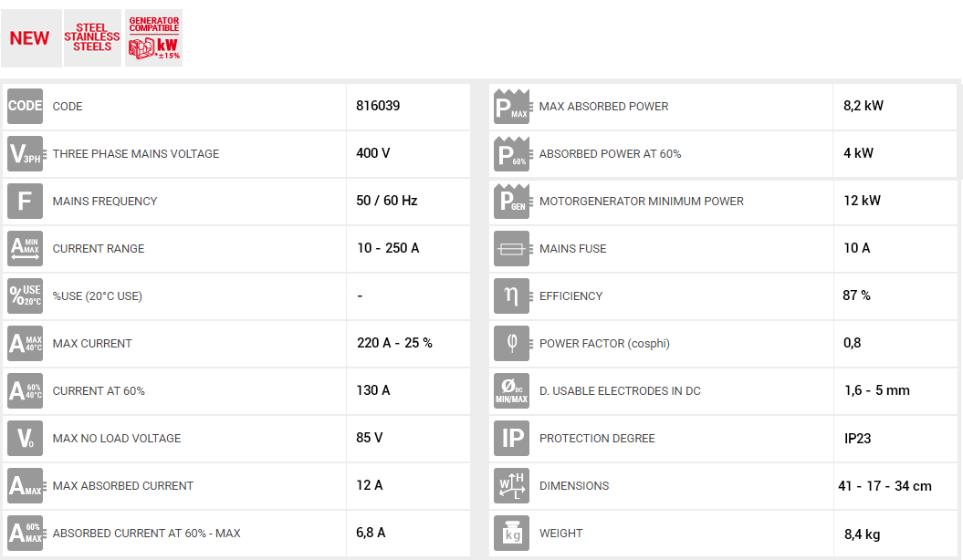
Task: Click the efficiency eta icon
Action: (x=511, y=296)
